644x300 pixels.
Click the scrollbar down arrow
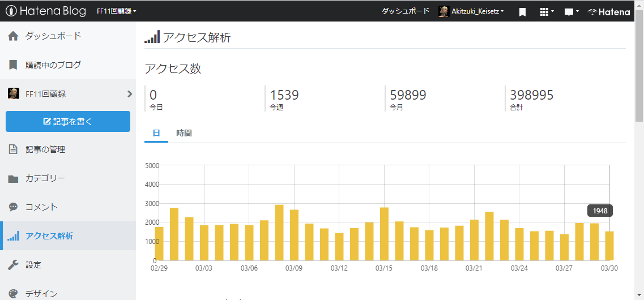tap(639, 295)
